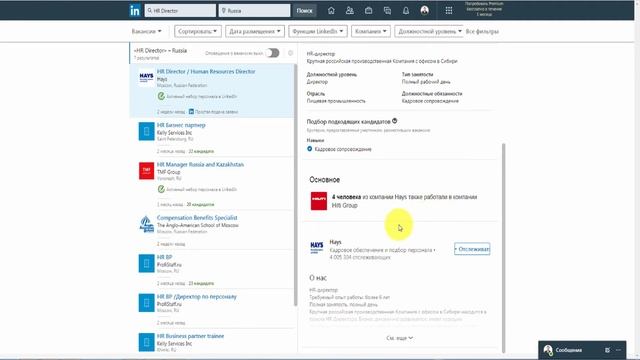The image size is (640, 360).
Task: Open the Должностной уровень filter dropdown
Action: 429,31
